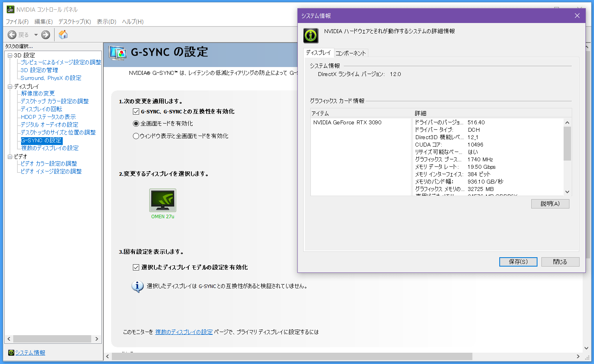The image size is (594, 364).
Task: Click the Forward arrow toolbar icon
Action: pos(46,35)
